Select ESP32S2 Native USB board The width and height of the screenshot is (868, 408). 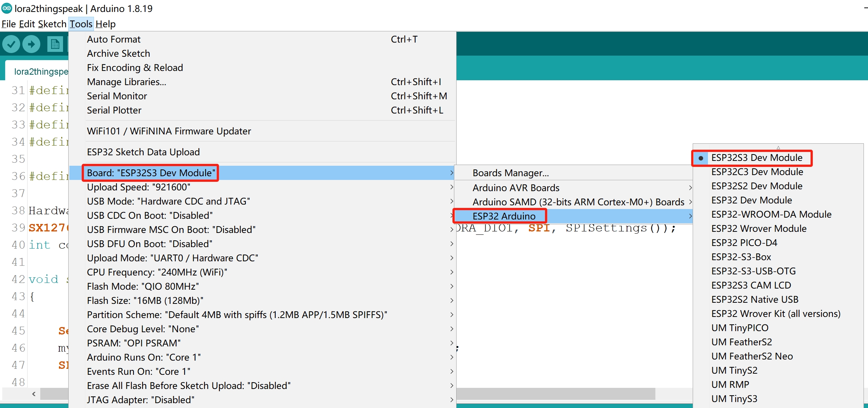tap(778, 299)
